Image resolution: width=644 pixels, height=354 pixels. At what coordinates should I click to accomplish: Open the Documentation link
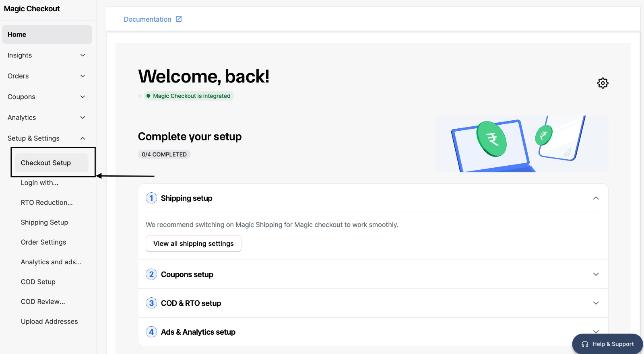(147, 19)
